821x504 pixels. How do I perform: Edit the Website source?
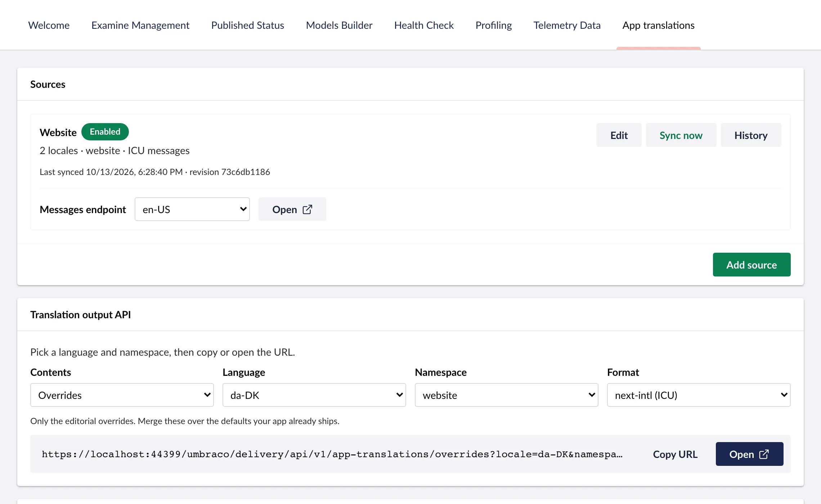[x=619, y=135]
